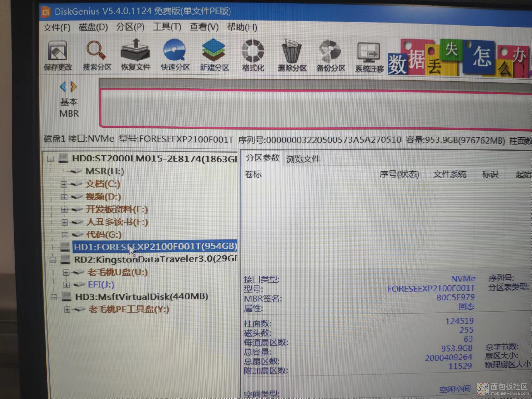Click interface type value NVMe
The width and height of the screenshot is (532, 399).
pyautogui.click(x=463, y=278)
